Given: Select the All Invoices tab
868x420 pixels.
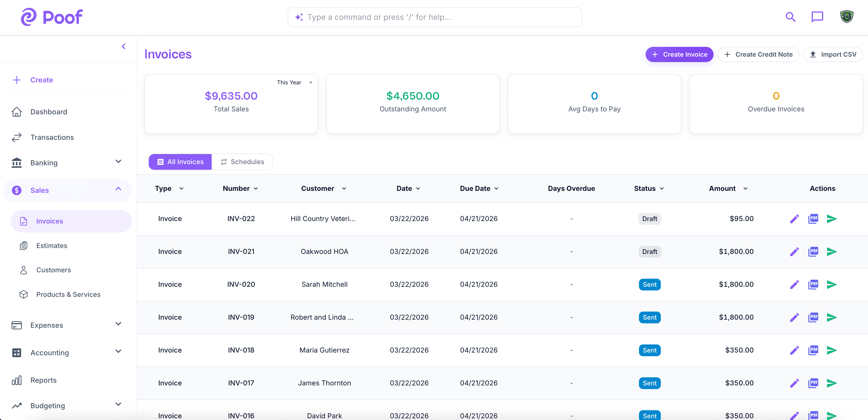Looking at the screenshot, I should (180, 162).
